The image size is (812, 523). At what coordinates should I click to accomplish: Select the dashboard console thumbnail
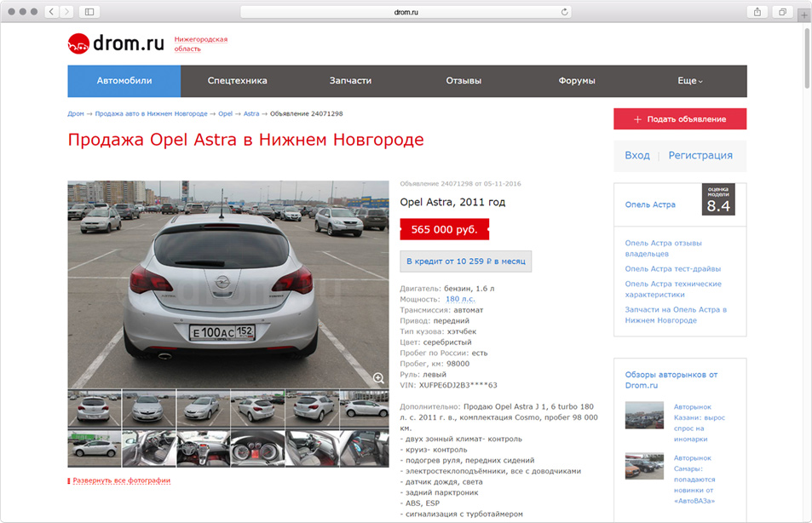[x=203, y=448]
